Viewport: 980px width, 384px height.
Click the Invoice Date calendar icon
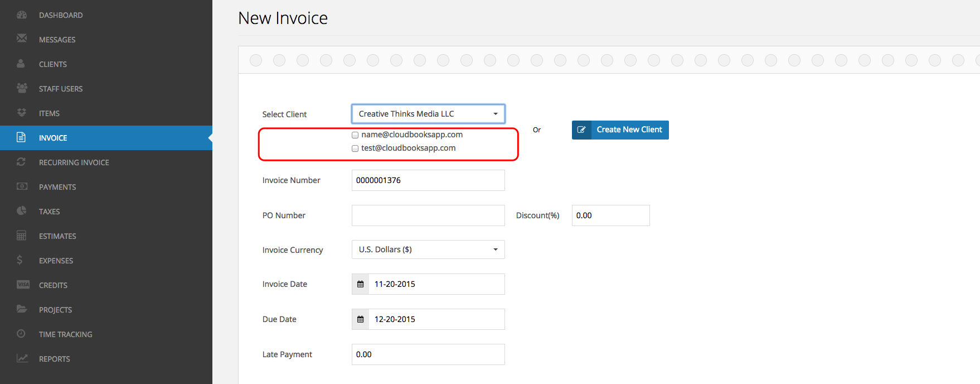click(x=361, y=284)
